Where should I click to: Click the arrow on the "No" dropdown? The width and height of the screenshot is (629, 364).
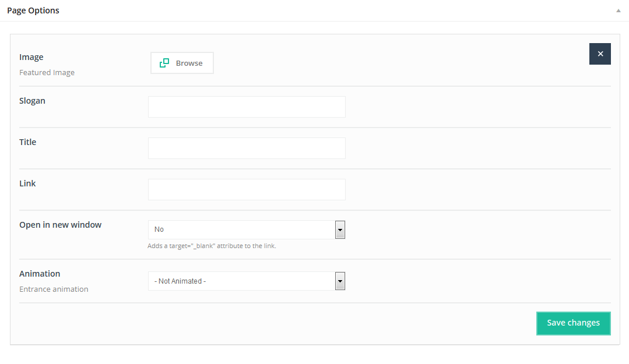pos(340,229)
